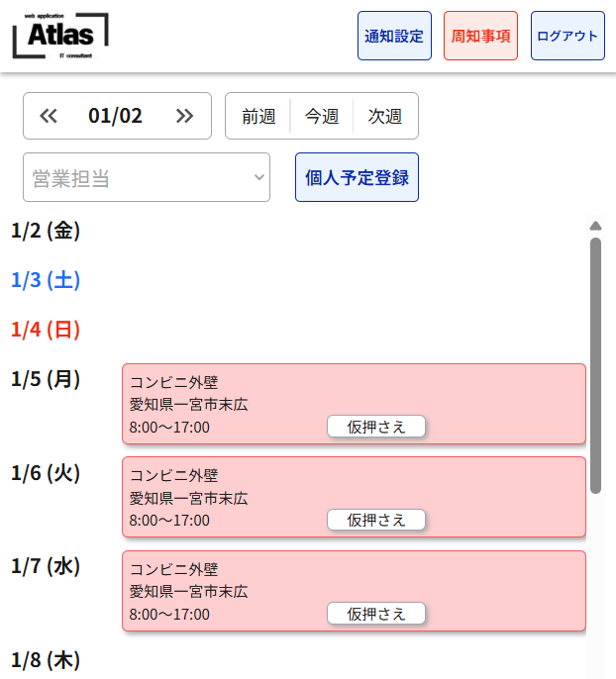The width and height of the screenshot is (616, 679).
Task: Click the Atlas logo
Action: pos(60,36)
